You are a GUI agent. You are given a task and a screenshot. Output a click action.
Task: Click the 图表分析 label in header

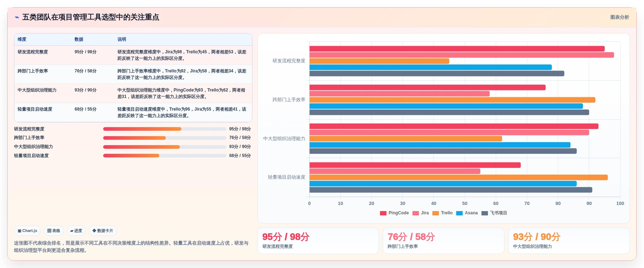click(x=619, y=17)
